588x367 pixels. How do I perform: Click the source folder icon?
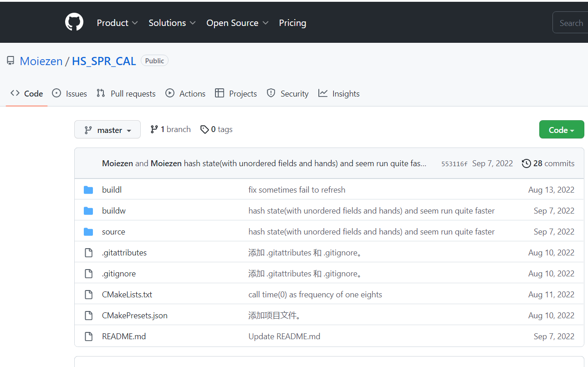point(88,232)
